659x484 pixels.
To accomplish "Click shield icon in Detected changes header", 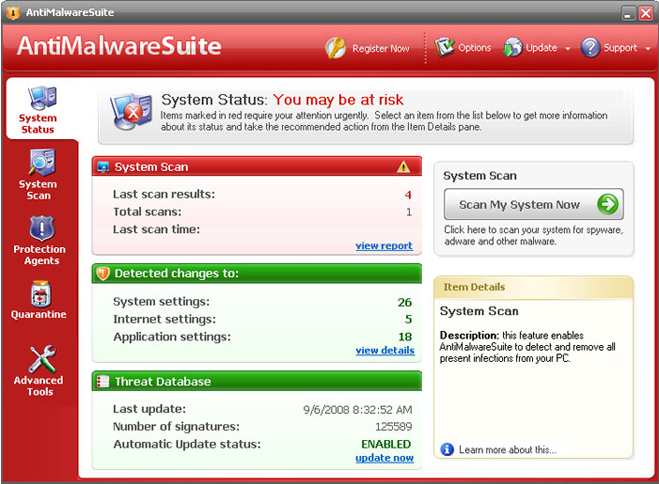I will coord(103,274).
